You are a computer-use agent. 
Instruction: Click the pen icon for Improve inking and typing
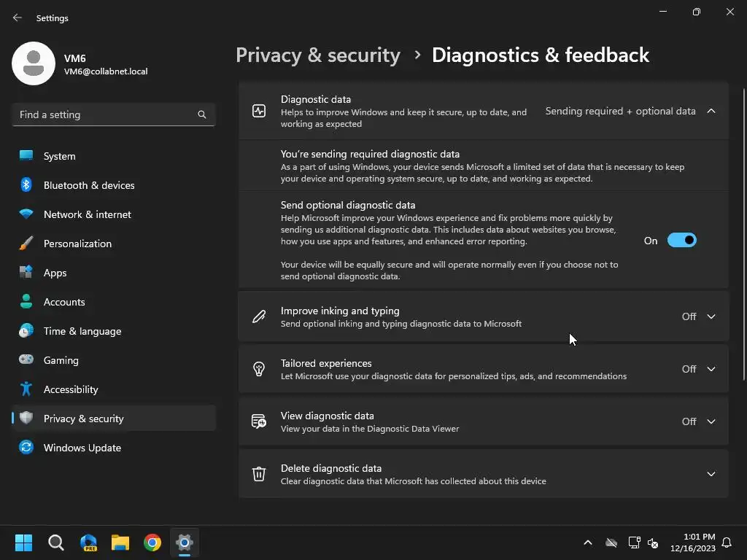coord(259,316)
